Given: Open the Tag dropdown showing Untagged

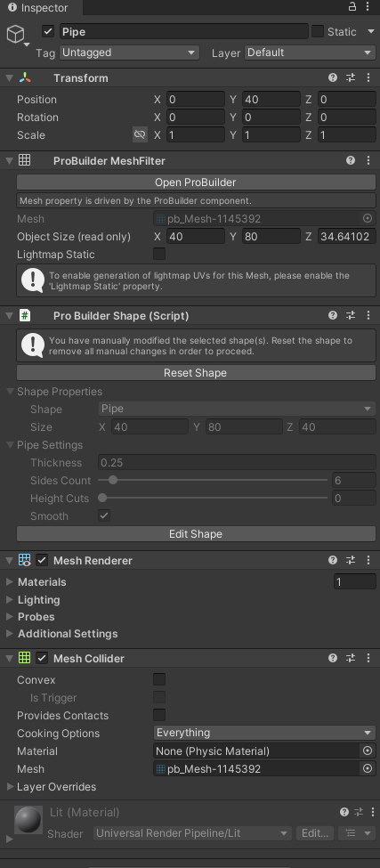Looking at the screenshot, I should tap(129, 53).
